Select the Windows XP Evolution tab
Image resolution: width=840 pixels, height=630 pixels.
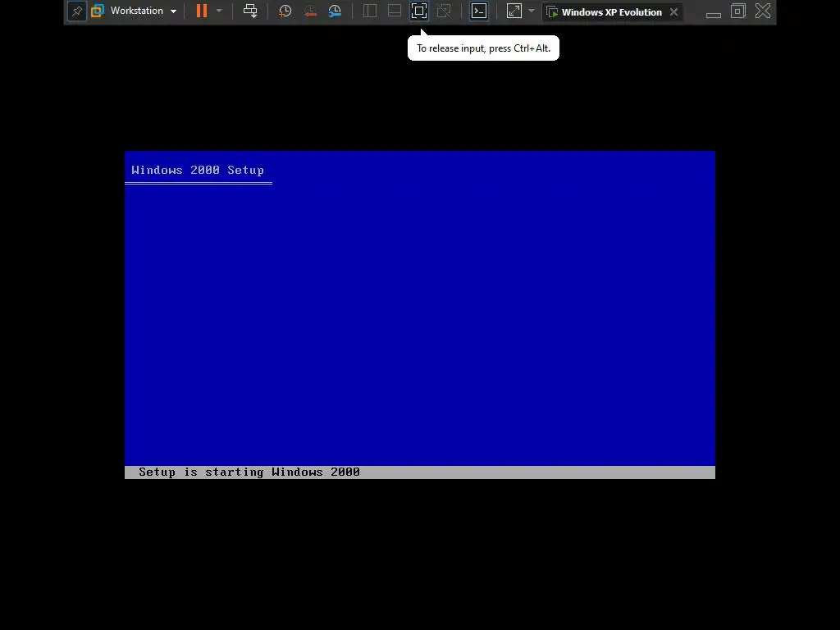(612, 11)
